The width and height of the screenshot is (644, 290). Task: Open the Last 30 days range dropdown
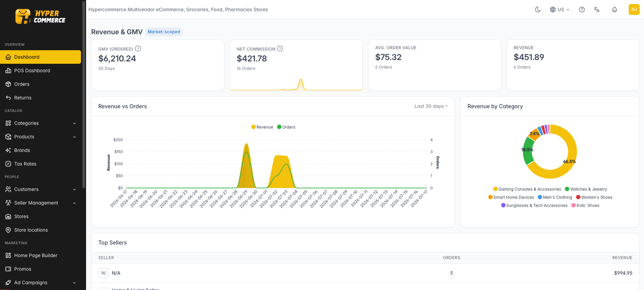(431, 106)
